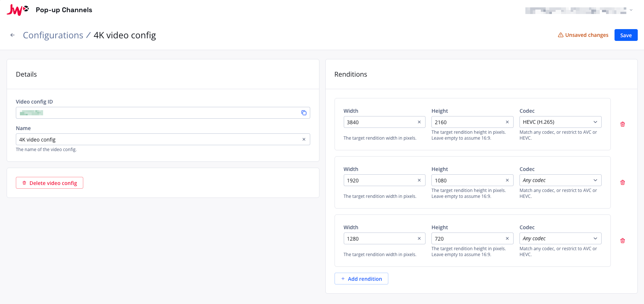Expand the account menu chevron
This screenshot has width=644, height=304.
(x=631, y=10)
